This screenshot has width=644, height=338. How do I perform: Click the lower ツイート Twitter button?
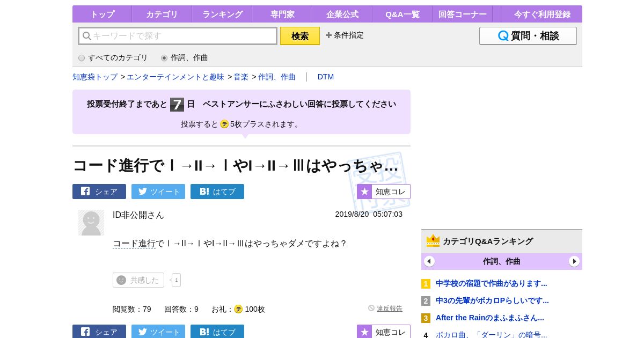pyautogui.click(x=158, y=332)
